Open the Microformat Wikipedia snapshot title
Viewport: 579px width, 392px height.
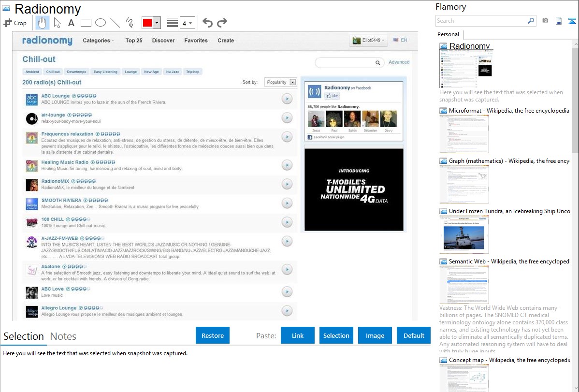pos(509,111)
